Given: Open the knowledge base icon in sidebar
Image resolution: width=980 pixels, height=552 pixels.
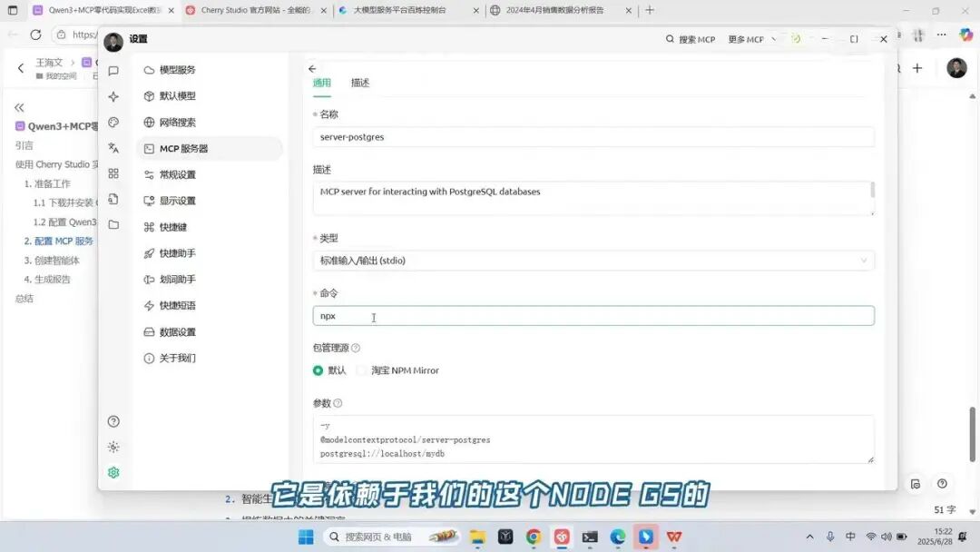Looking at the screenshot, I should [x=113, y=199].
